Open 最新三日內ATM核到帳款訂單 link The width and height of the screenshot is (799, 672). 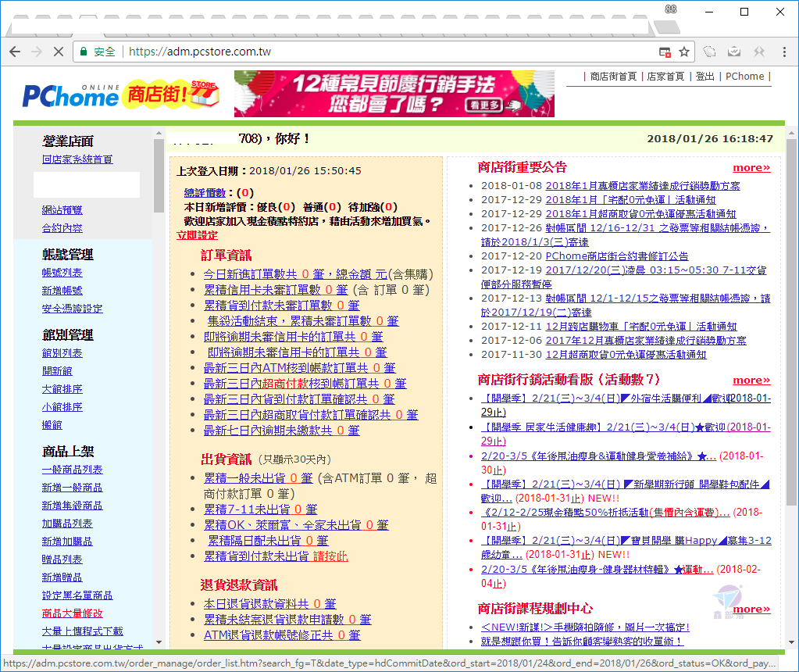(300, 367)
